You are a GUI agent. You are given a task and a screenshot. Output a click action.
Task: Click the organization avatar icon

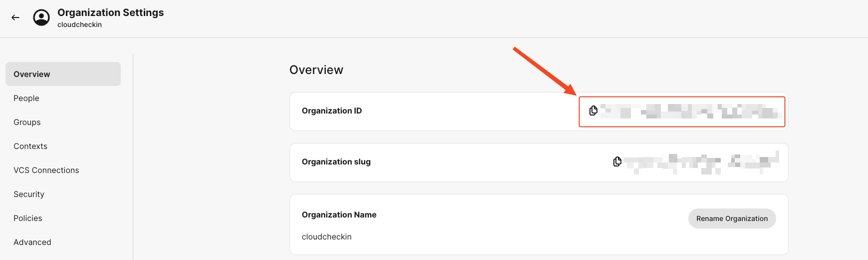pos(41,17)
